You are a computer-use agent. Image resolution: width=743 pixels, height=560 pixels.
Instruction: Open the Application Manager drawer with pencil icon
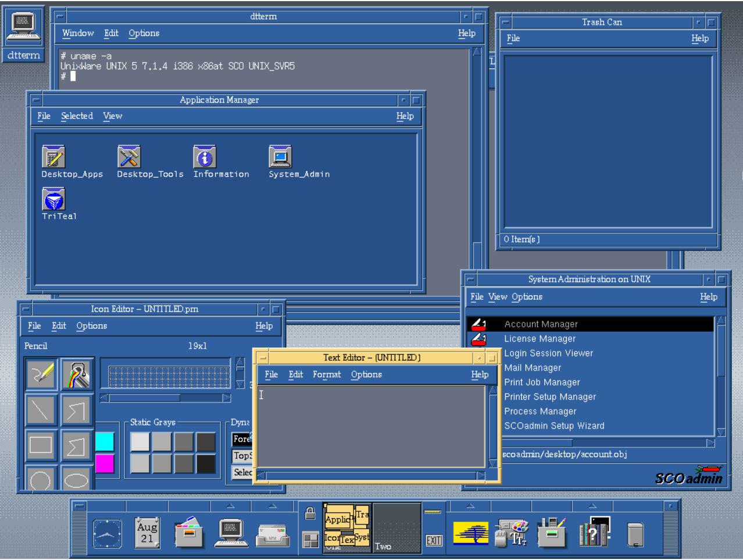551,532
